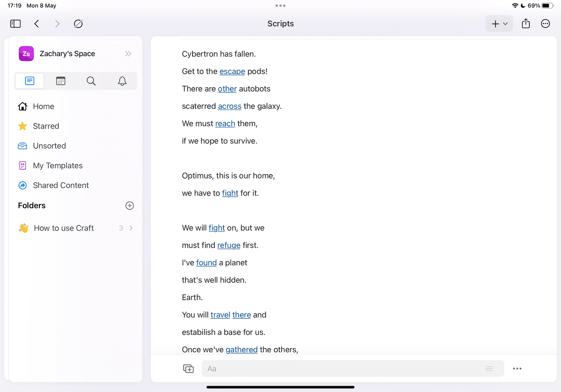
Task: Add a new folder with the plus icon
Action: point(129,205)
